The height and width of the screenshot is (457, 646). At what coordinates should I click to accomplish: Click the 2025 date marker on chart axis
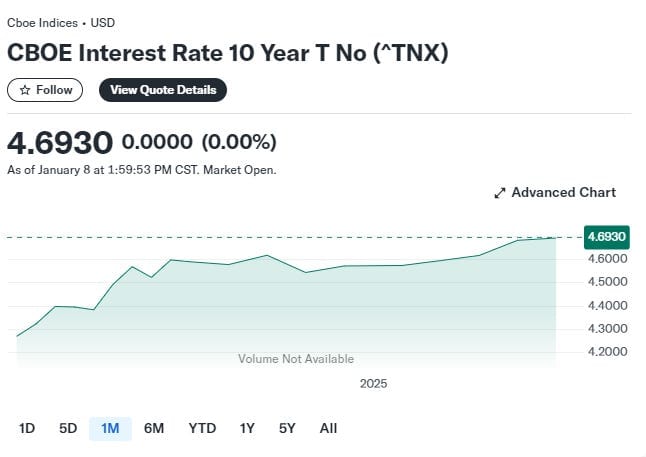pyautogui.click(x=373, y=384)
